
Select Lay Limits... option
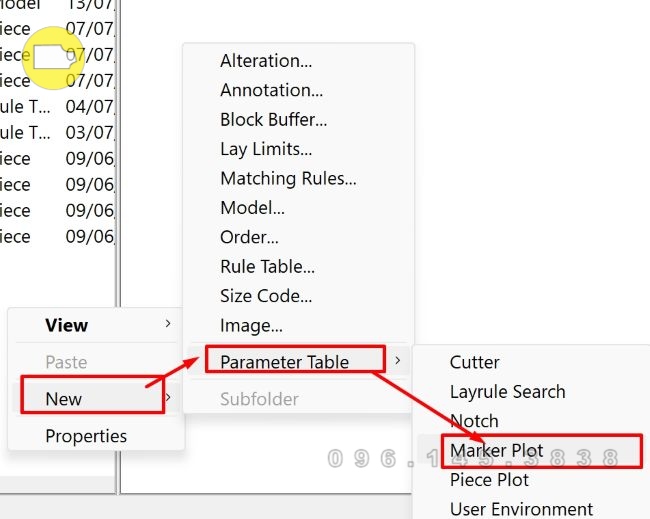coord(266,149)
